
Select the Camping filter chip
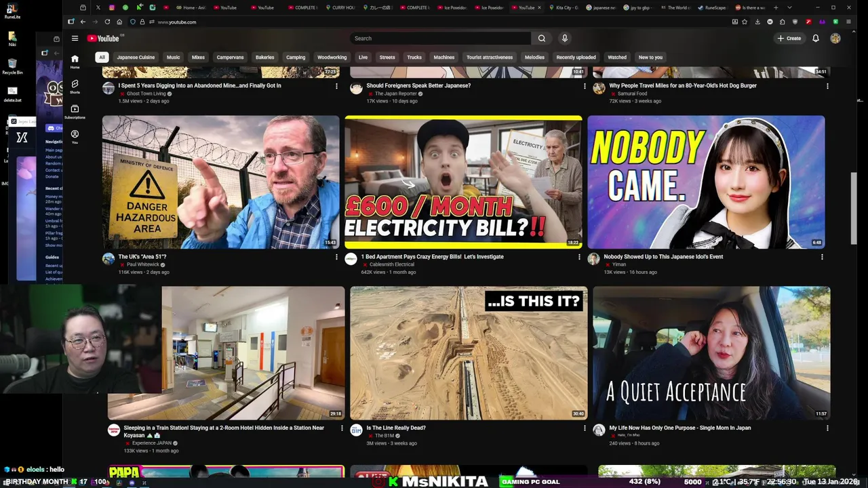point(296,58)
